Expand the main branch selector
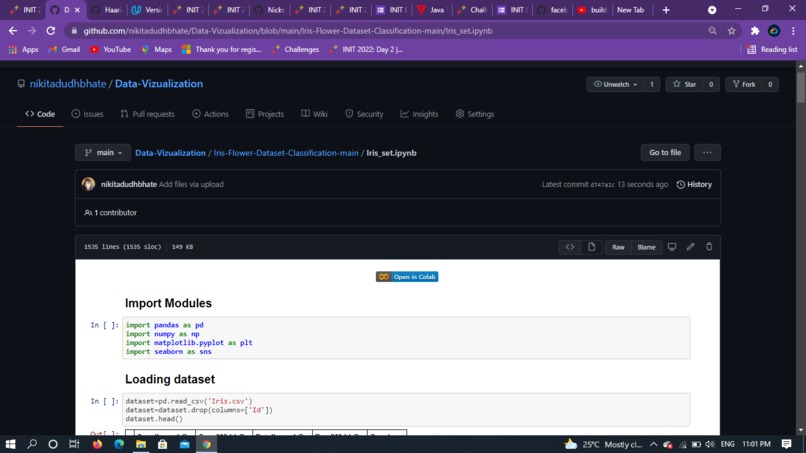The image size is (806, 453). pyautogui.click(x=103, y=153)
